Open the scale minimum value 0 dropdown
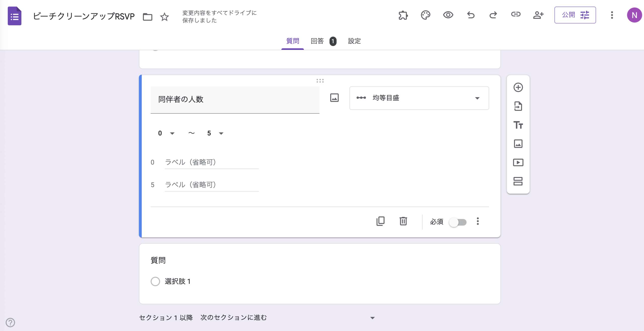The width and height of the screenshot is (644, 331). tap(166, 133)
